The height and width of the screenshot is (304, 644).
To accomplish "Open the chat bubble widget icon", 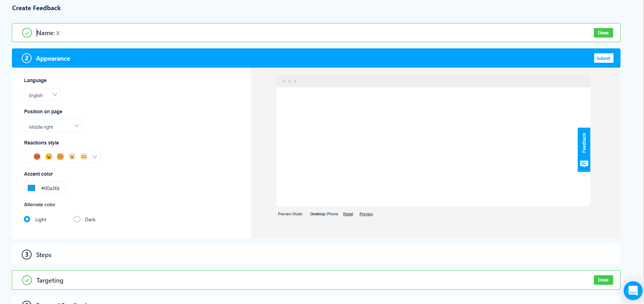I will (633, 291).
